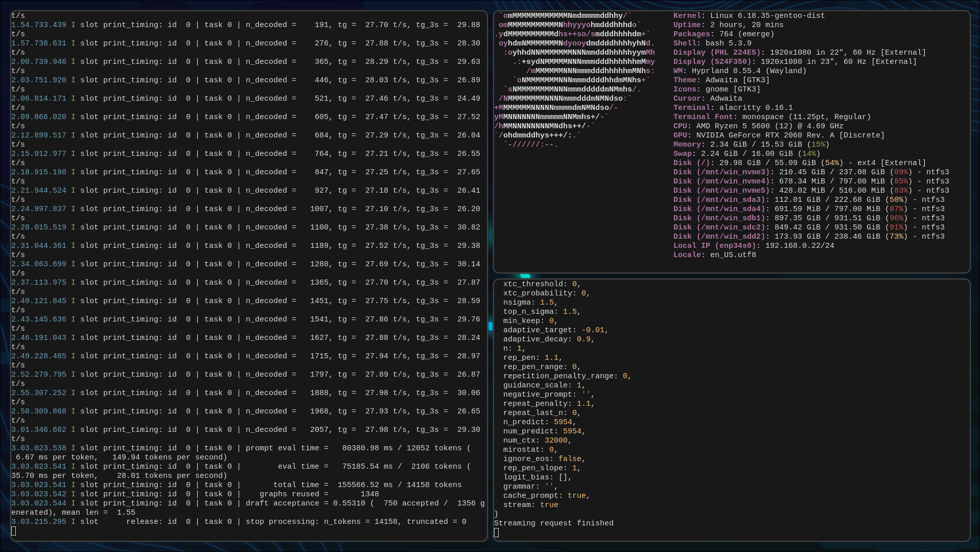Viewport: 980px width, 552px height.
Task: Click the Disk /mnt/win_sda3 line
Action: click(x=809, y=200)
